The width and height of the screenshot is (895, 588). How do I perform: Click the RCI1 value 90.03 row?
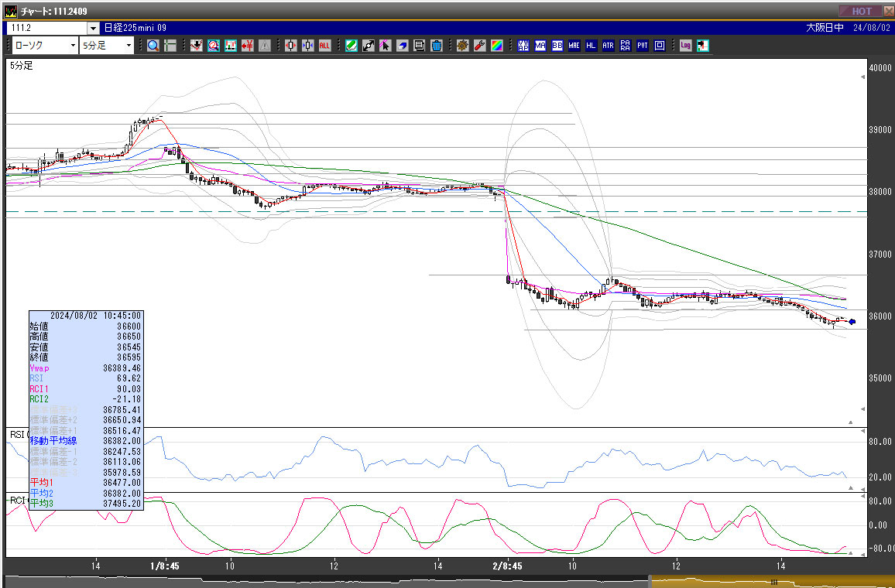[x=86, y=389]
